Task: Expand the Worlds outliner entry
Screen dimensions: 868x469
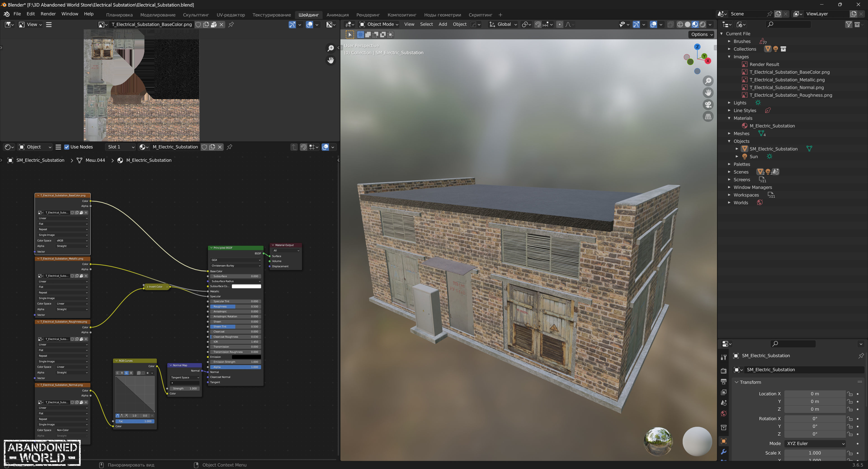Action: pyautogui.click(x=729, y=202)
